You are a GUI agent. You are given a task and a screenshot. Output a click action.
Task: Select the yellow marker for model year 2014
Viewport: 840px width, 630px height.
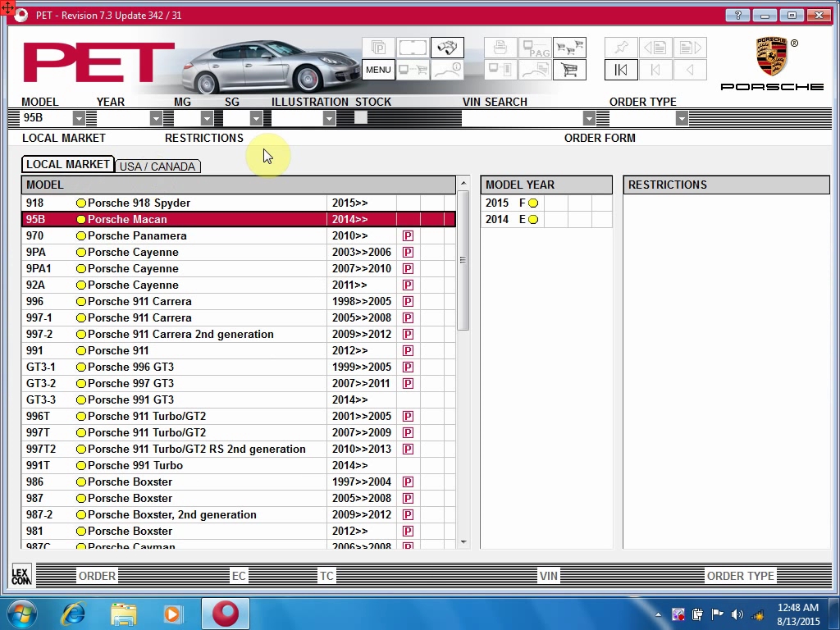pyautogui.click(x=533, y=219)
